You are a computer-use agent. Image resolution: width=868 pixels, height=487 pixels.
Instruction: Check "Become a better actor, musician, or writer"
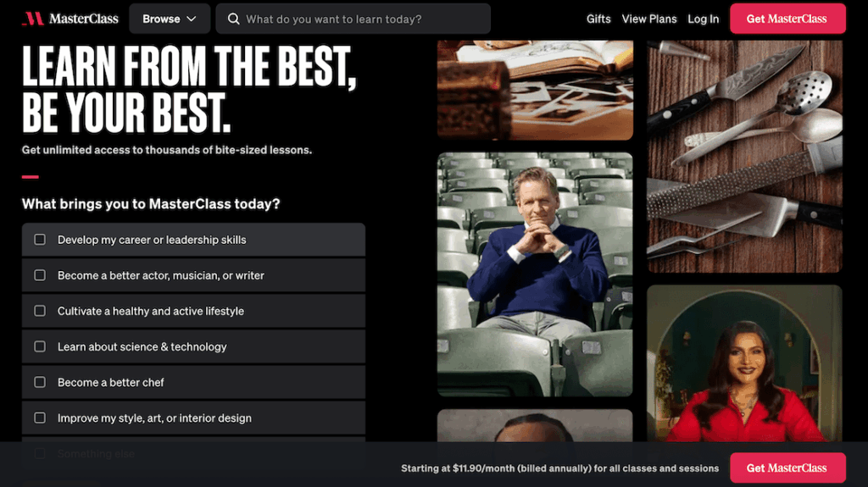click(x=40, y=275)
